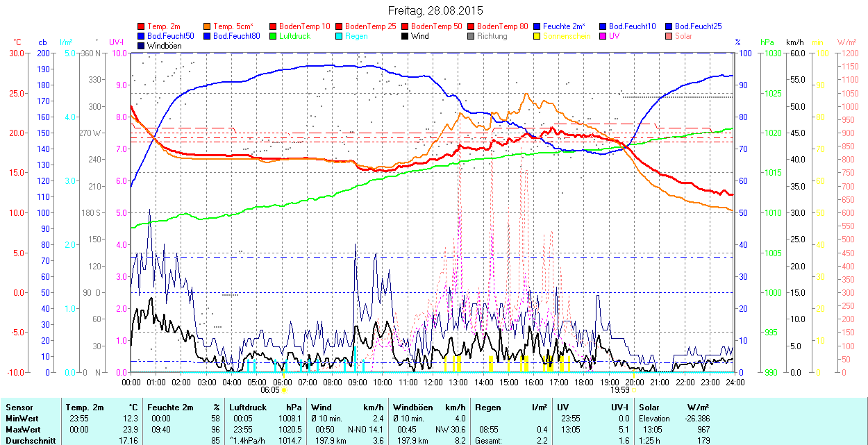Click the cyan Regen legend swatch
Viewport: 868px width, 445px height.
point(338,35)
